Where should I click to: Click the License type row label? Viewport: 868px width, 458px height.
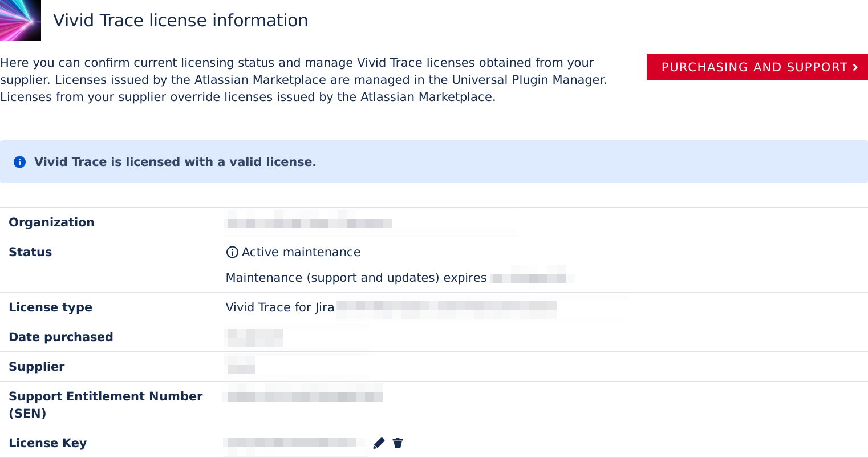(50, 307)
